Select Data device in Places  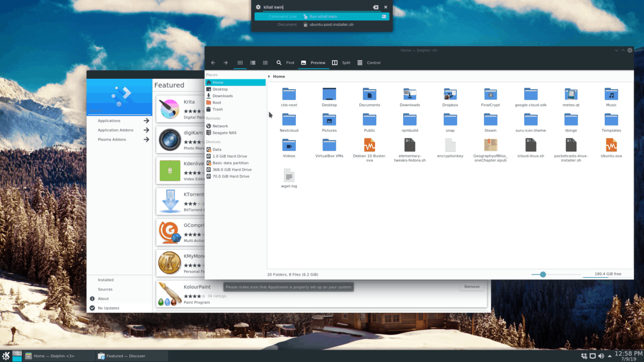click(235, 150)
